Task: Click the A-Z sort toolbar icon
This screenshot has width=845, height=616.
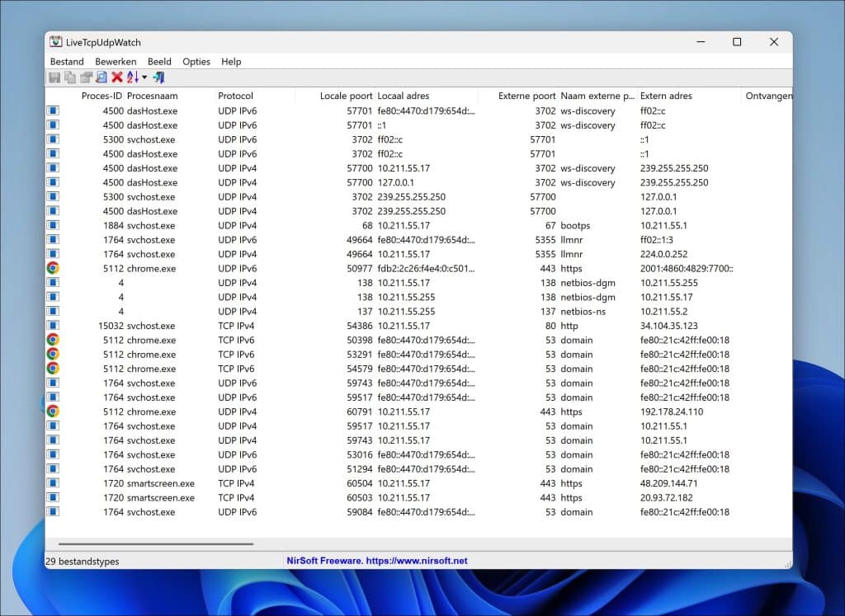Action: coord(133,78)
